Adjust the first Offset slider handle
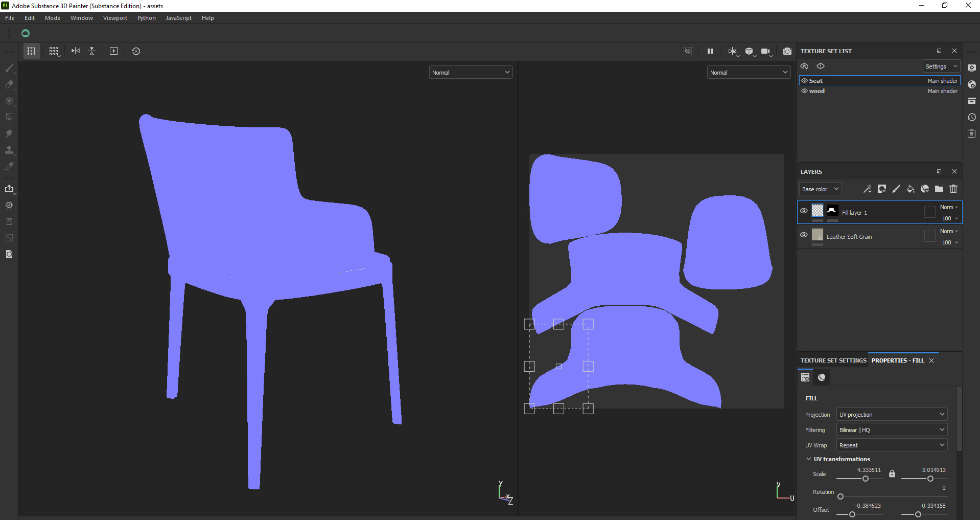This screenshot has width=980, height=520. point(852,514)
